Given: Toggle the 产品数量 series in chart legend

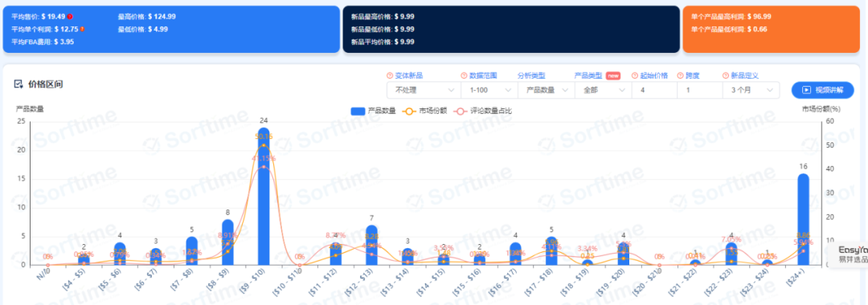Looking at the screenshot, I should click(373, 111).
